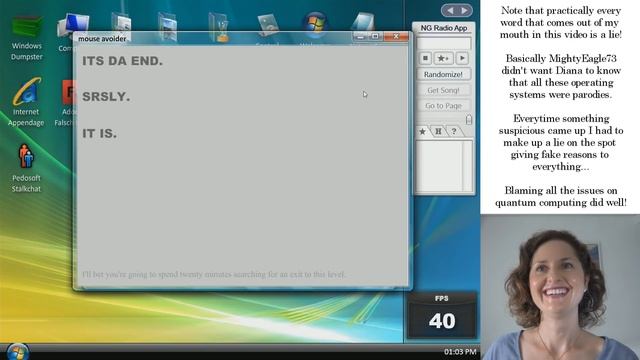Toggle the lock icon in NG Radio App
The image size is (640, 360).
pos(469,119)
